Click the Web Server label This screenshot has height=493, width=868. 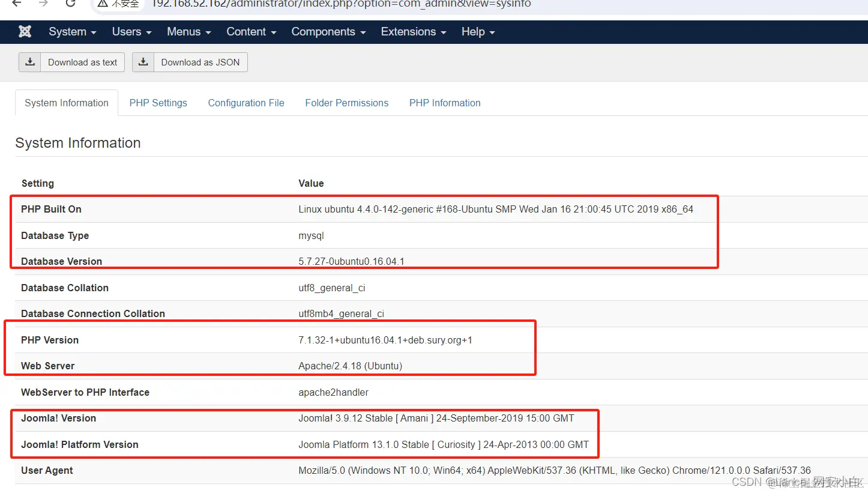[48, 366]
